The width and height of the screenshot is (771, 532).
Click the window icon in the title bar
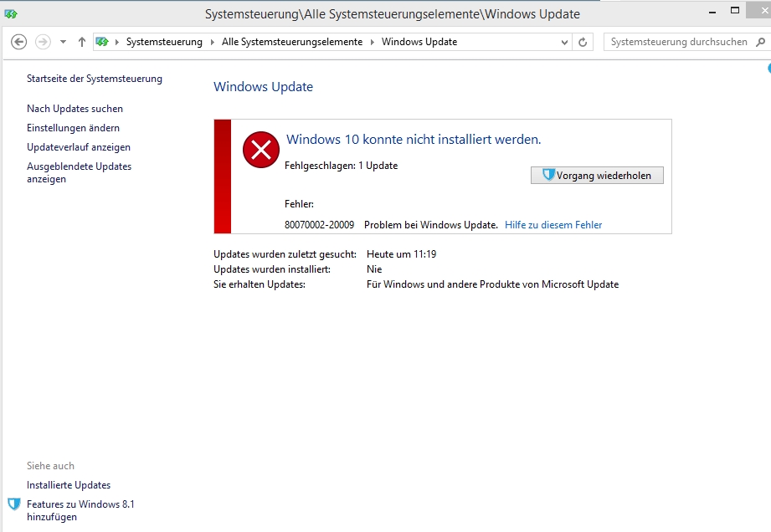pos(11,13)
